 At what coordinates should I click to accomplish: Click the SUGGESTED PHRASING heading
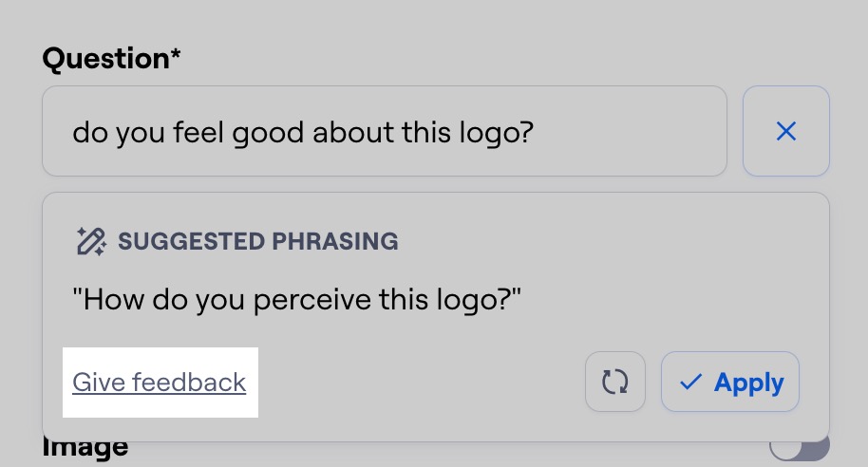[257, 241]
